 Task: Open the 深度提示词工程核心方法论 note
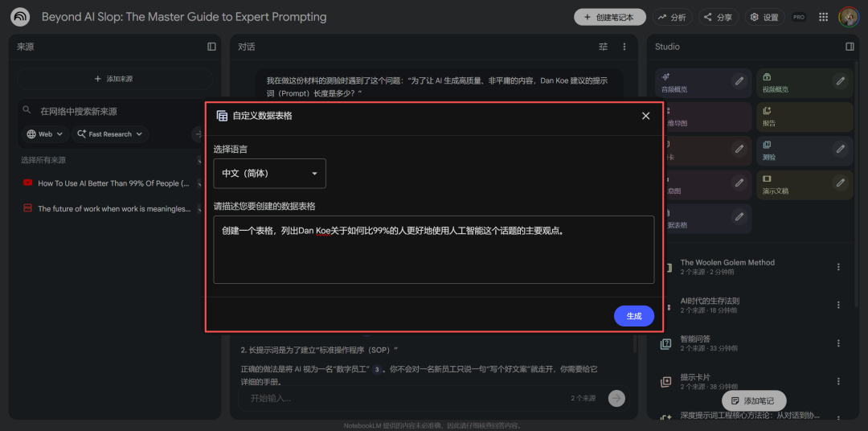click(x=750, y=416)
